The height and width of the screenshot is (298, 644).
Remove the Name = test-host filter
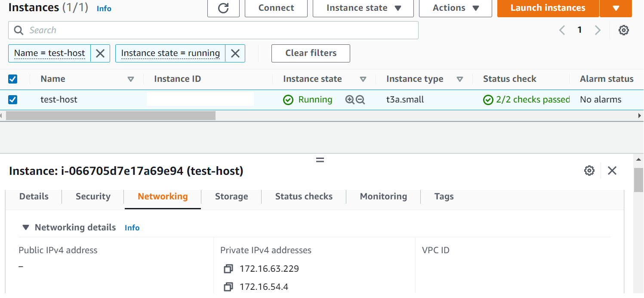tap(100, 53)
